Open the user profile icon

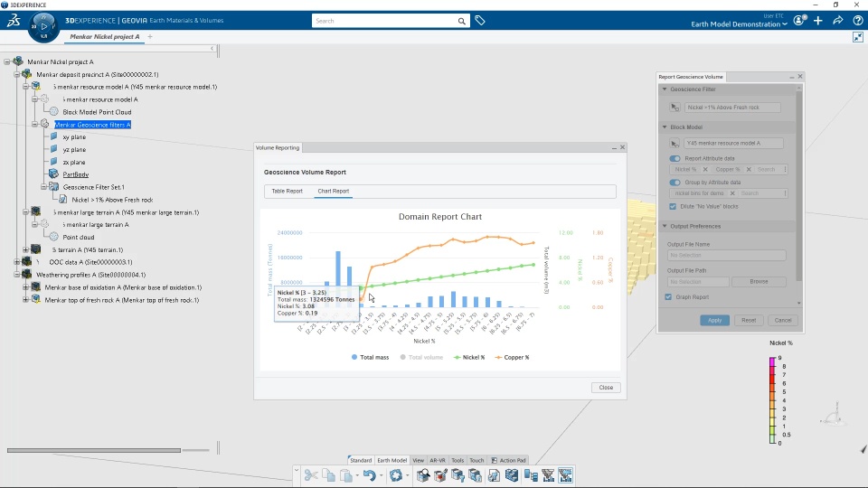pos(798,21)
